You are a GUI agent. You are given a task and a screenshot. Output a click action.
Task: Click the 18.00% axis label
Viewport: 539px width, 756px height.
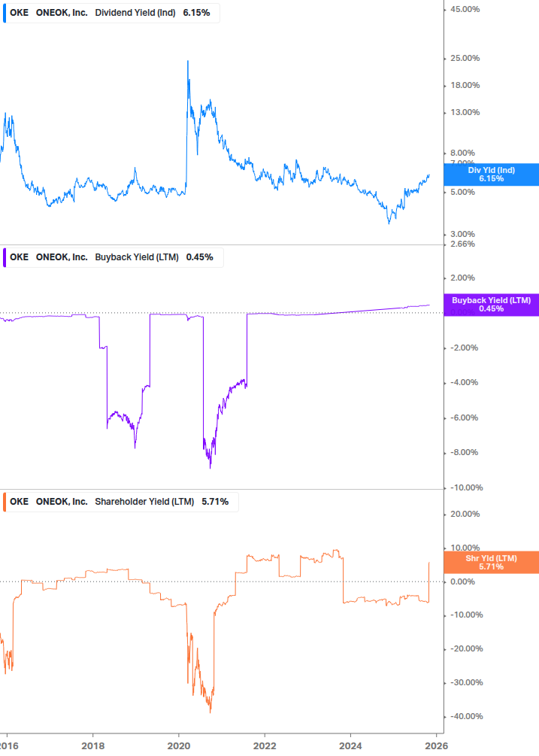pos(465,85)
